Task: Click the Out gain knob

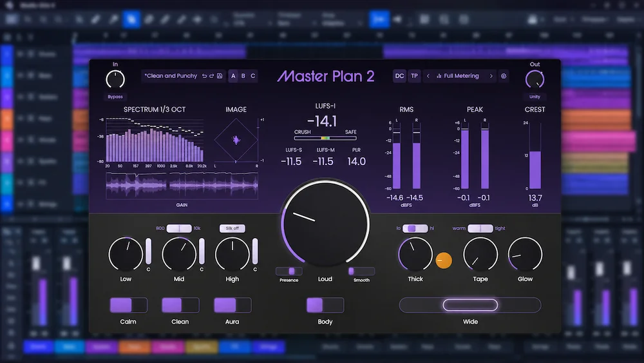Action: click(535, 79)
